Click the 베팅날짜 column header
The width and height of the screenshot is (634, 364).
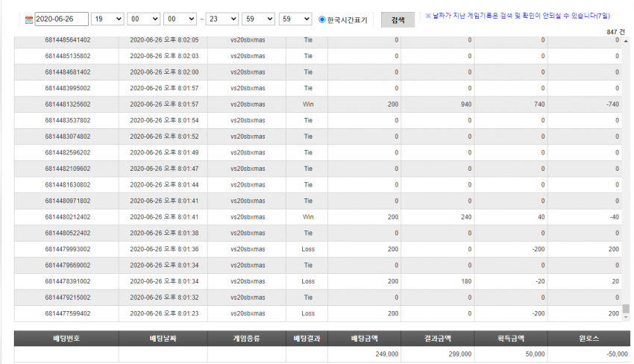pos(163,339)
